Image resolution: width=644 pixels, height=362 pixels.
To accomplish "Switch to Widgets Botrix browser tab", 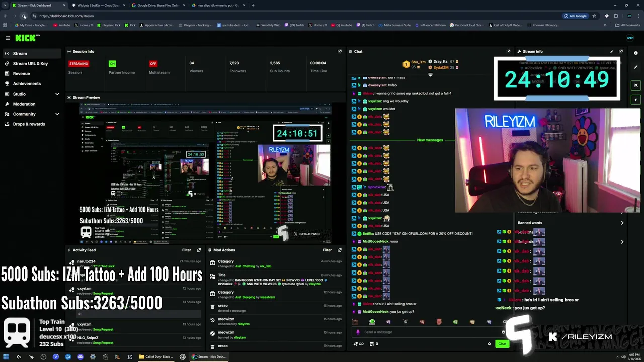I will coord(98,5).
